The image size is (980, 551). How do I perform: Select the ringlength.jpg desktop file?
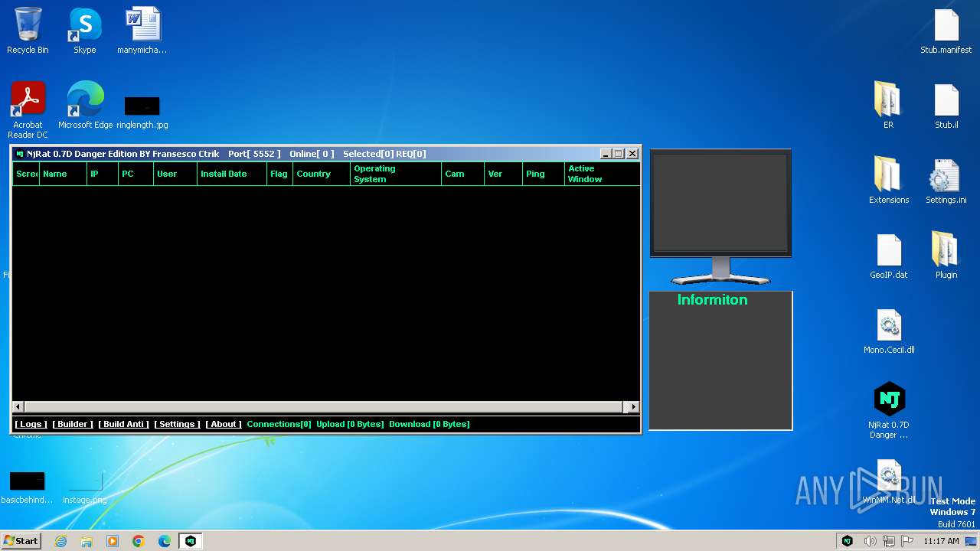pos(142,112)
